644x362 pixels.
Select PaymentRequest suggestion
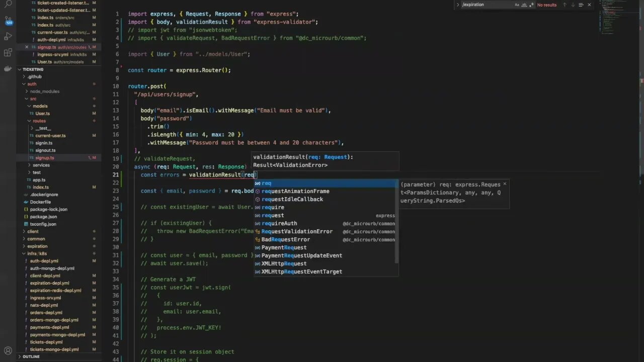tap(325, 247)
